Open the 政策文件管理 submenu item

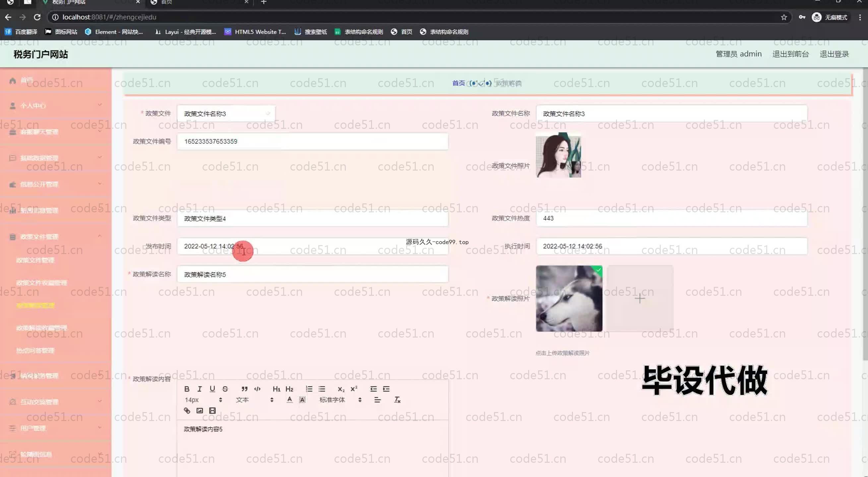35,260
